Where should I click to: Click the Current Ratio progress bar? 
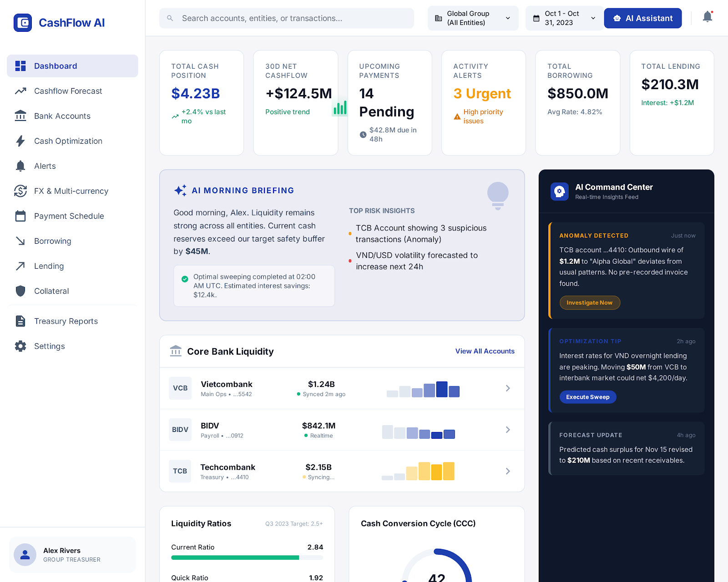(x=247, y=557)
